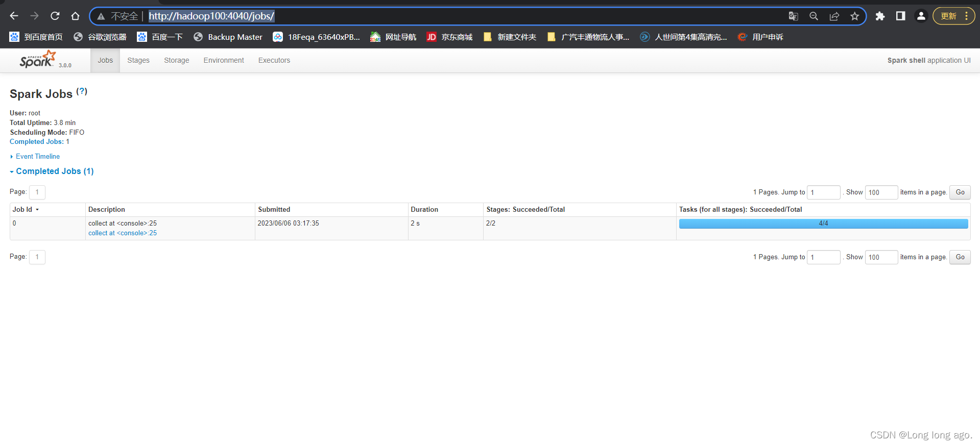980x445 pixels.
Task: Open the extensions puzzle icon
Action: click(x=880, y=16)
